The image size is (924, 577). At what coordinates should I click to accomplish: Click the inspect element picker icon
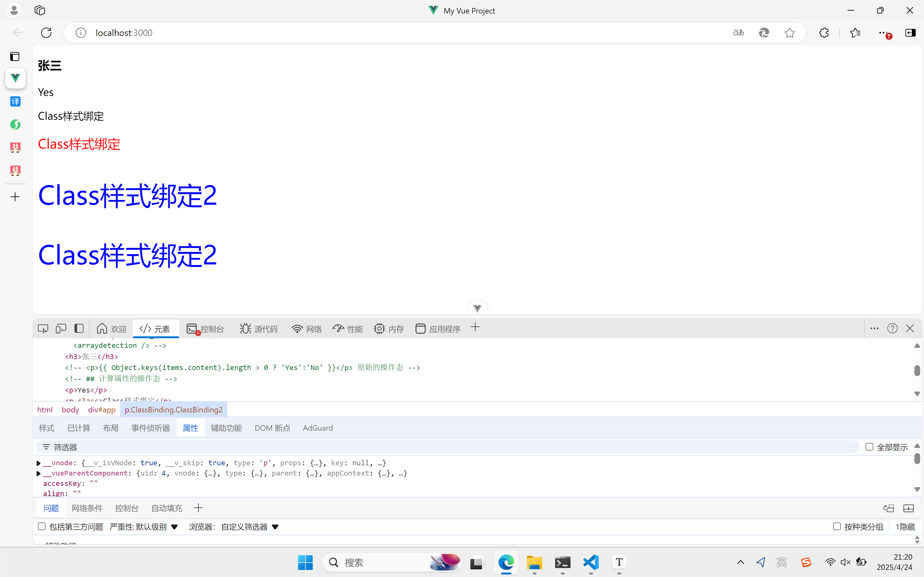(43, 329)
